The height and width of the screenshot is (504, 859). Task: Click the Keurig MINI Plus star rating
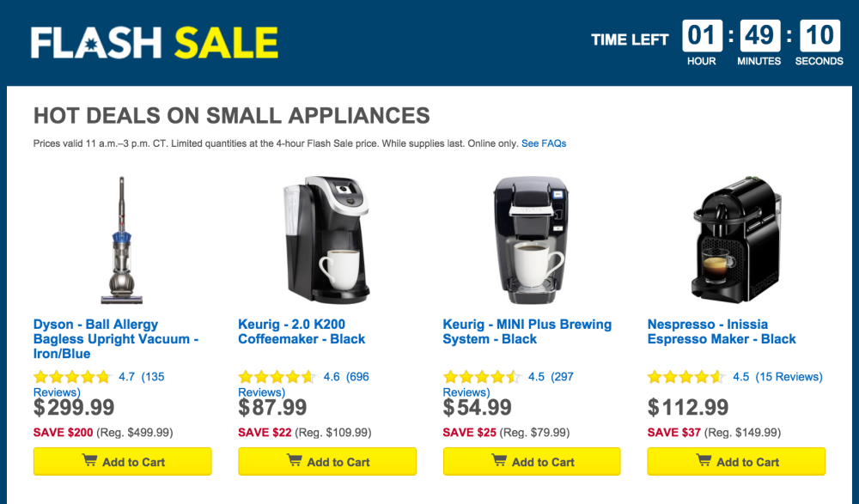click(482, 377)
